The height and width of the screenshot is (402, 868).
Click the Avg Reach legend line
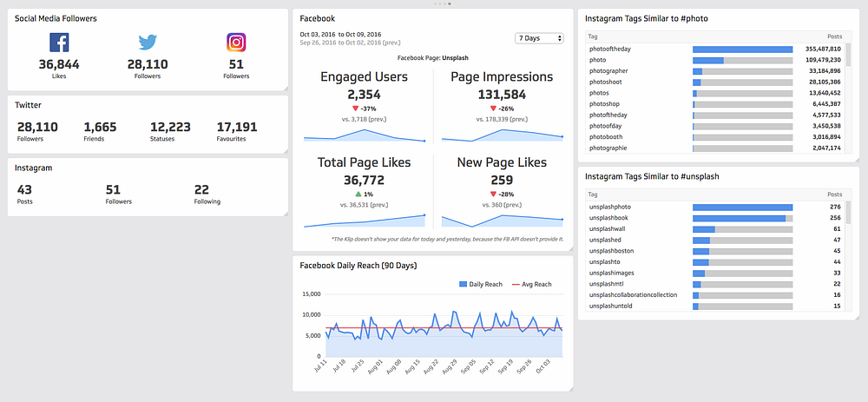pyautogui.click(x=515, y=284)
